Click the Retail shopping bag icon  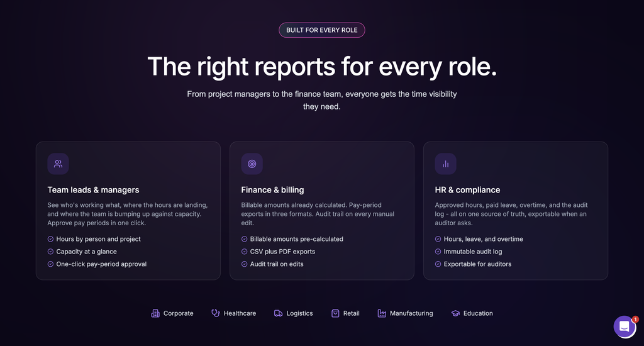coord(335,313)
